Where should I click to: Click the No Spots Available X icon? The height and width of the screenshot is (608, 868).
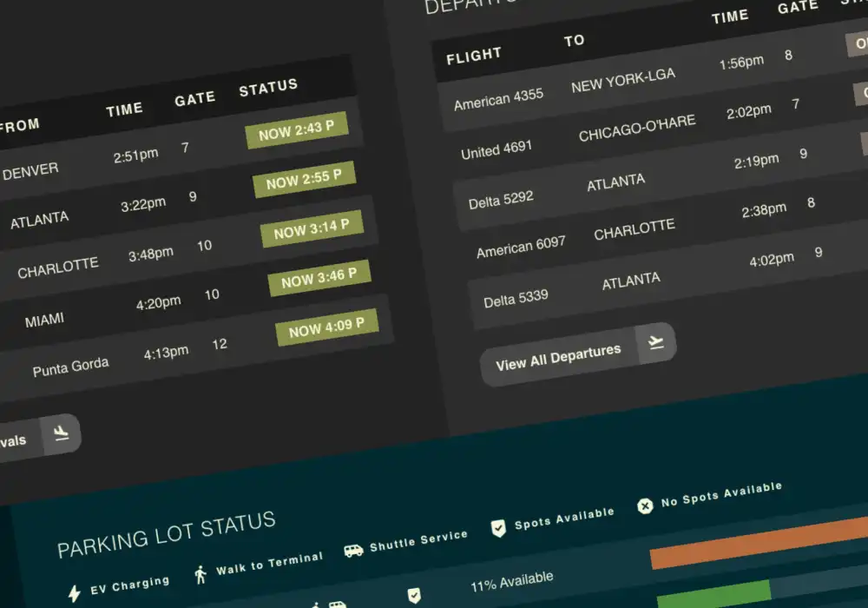coord(645,506)
